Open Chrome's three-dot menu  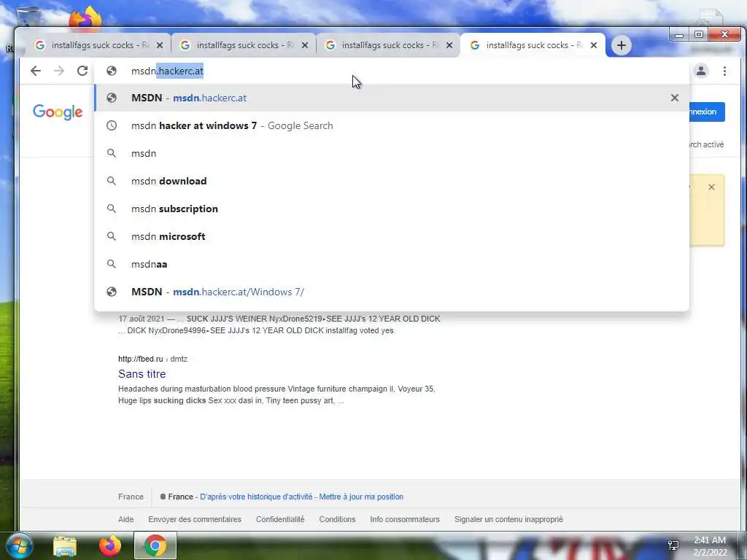point(724,71)
